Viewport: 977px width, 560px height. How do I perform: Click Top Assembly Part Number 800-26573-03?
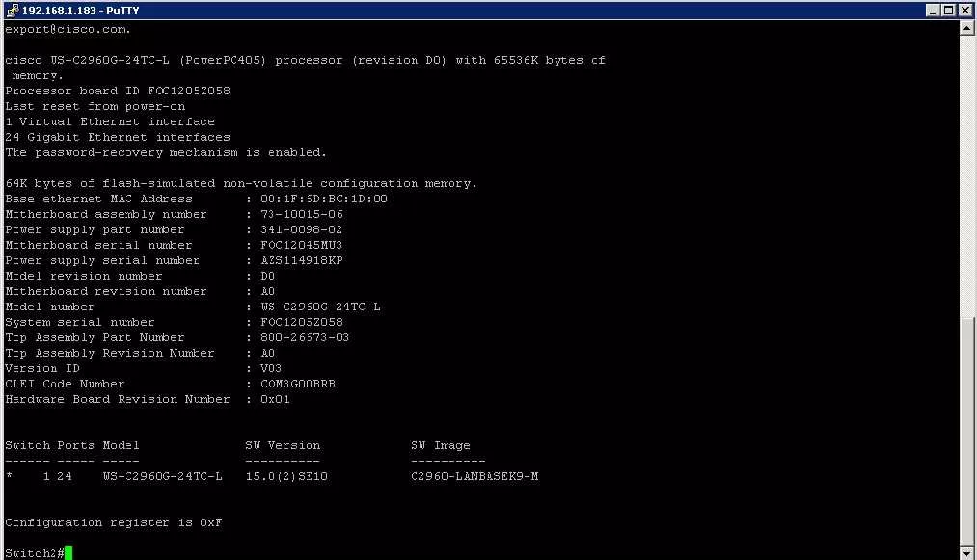pos(305,337)
